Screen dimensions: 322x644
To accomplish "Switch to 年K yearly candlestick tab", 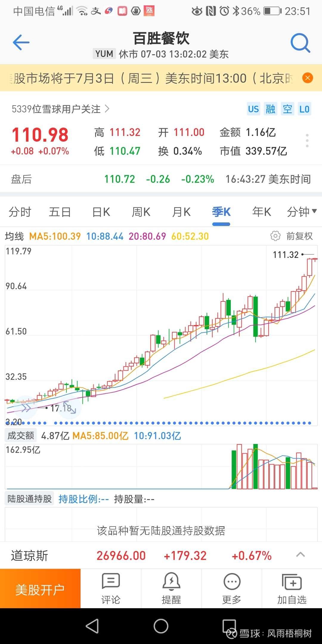I will tap(261, 212).
